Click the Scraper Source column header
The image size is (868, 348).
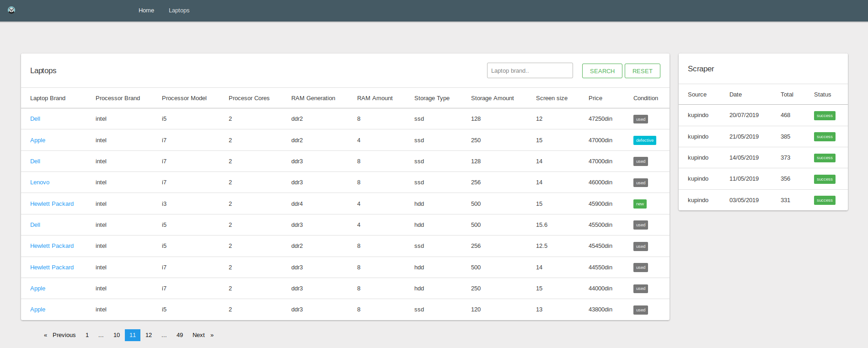(x=697, y=95)
